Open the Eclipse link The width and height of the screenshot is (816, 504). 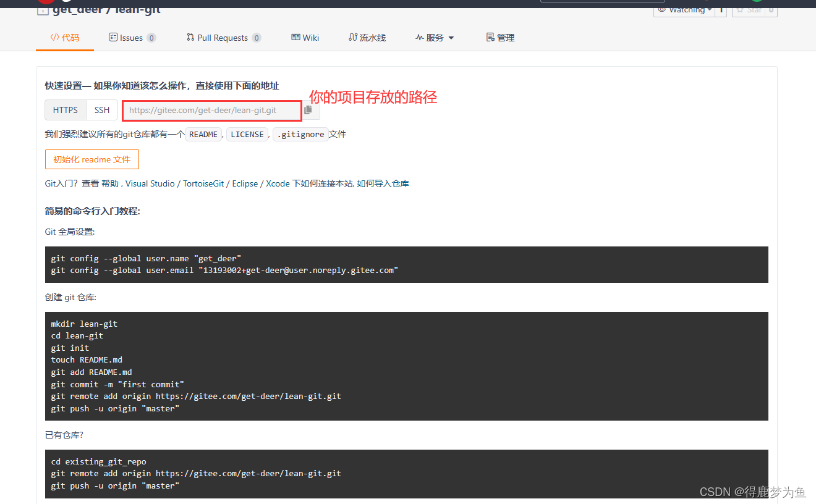[245, 183]
